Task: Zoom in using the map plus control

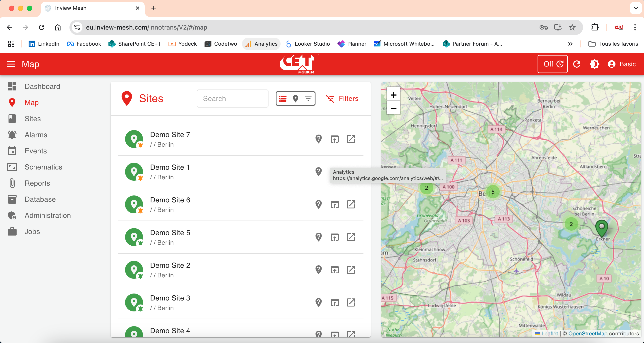Action: pyautogui.click(x=393, y=95)
